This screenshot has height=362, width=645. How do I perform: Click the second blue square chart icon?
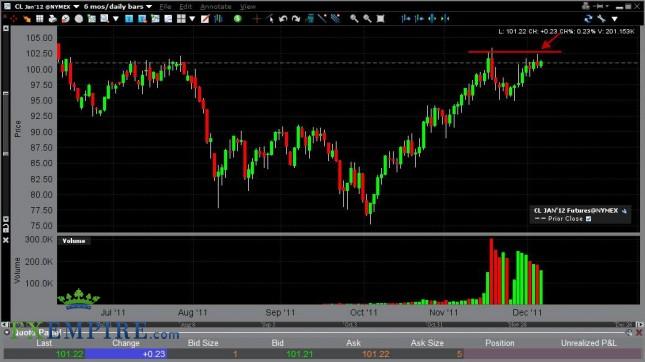(142, 19)
